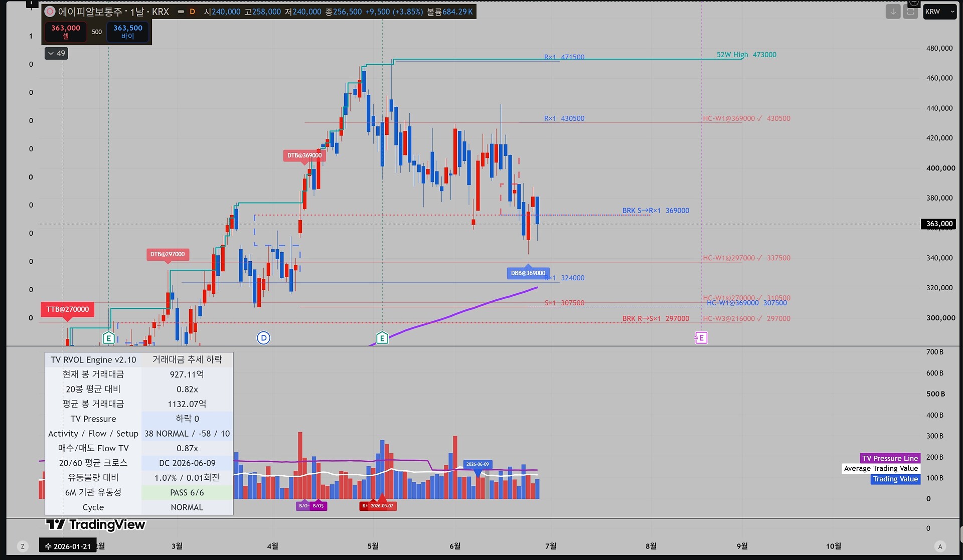Click the 거래대금 추세 하락 table cell
This screenshot has width=963, height=560.
point(187,359)
